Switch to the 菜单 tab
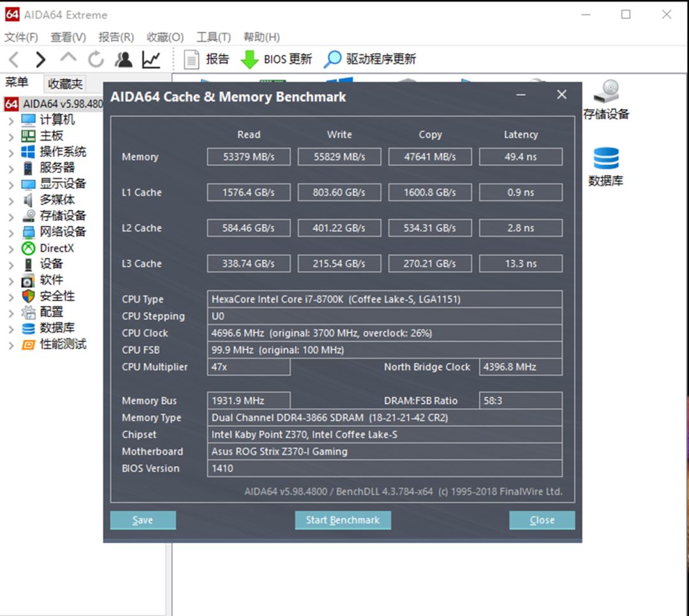689x616 pixels. tap(17, 82)
